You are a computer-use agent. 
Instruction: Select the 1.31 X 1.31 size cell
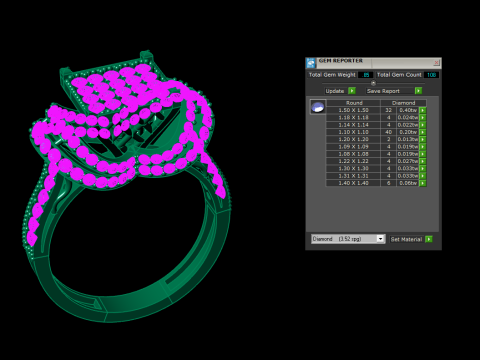[353, 176]
